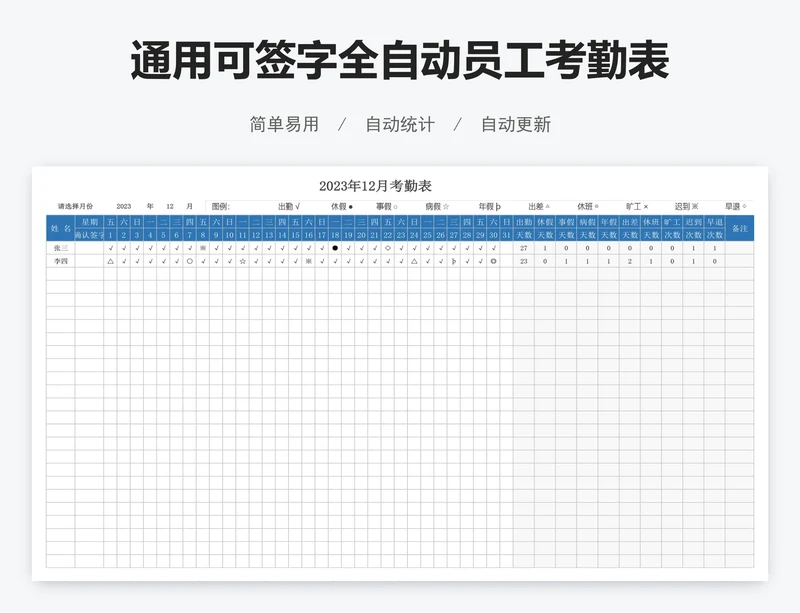The image size is (800, 613).
Task: Click 李四's ※ late mark on day 16
Action: (309, 261)
